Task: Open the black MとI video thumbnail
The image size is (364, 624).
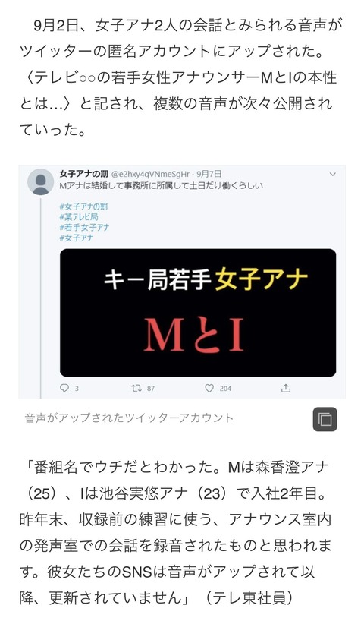Action: pos(198,313)
